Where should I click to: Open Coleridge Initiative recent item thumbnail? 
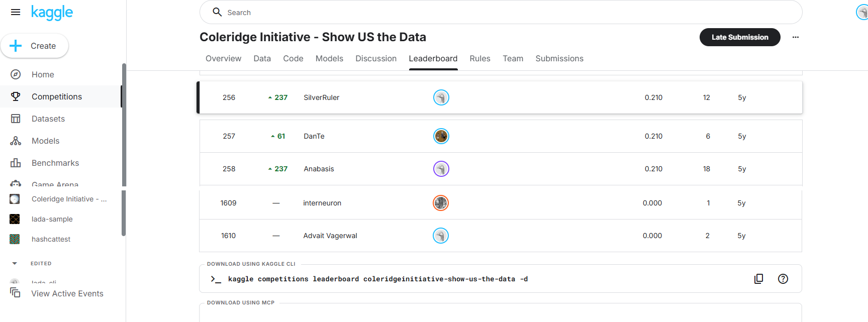[15, 199]
